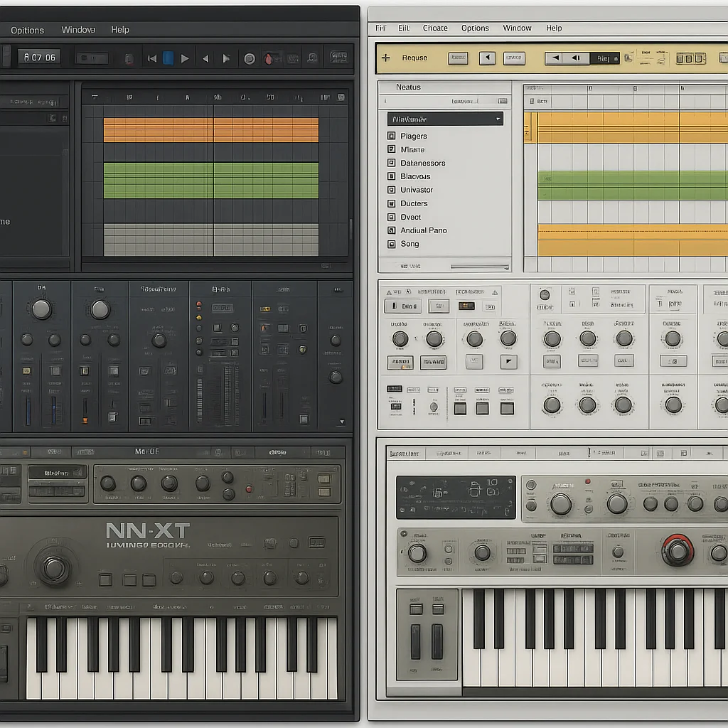728x728 pixels.
Task: Click the 8 07 06 position display
Action: pyautogui.click(x=40, y=58)
